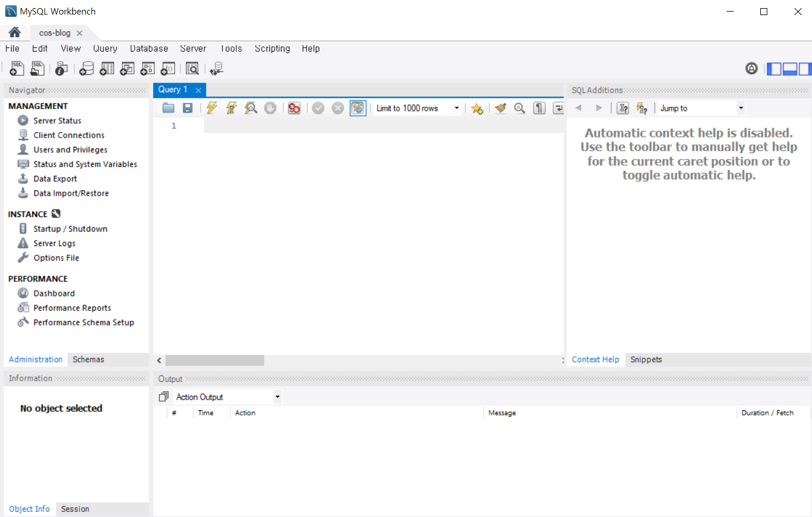Open Data Export
The height and width of the screenshot is (517, 812).
click(55, 179)
